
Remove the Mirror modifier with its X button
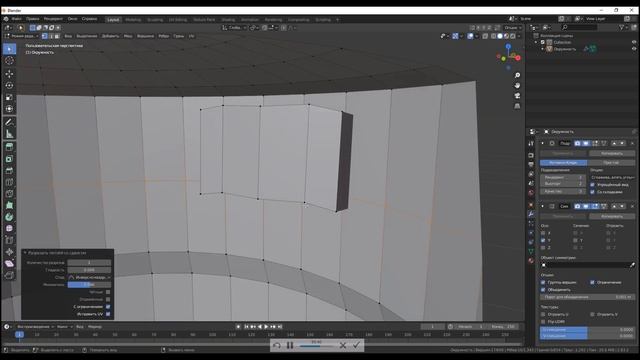pos(632,206)
